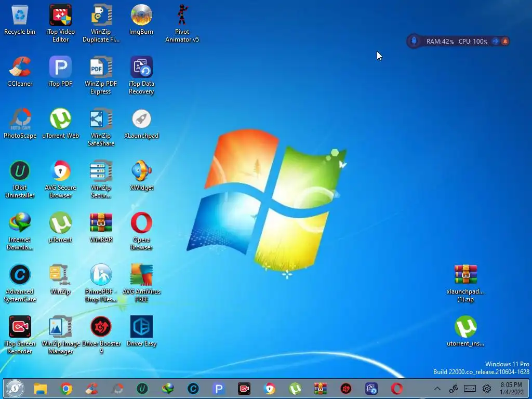Open IObit Uninstaller desktop shortcut
The width and height of the screenshot is (532, 399).
[x=20, y=179]
